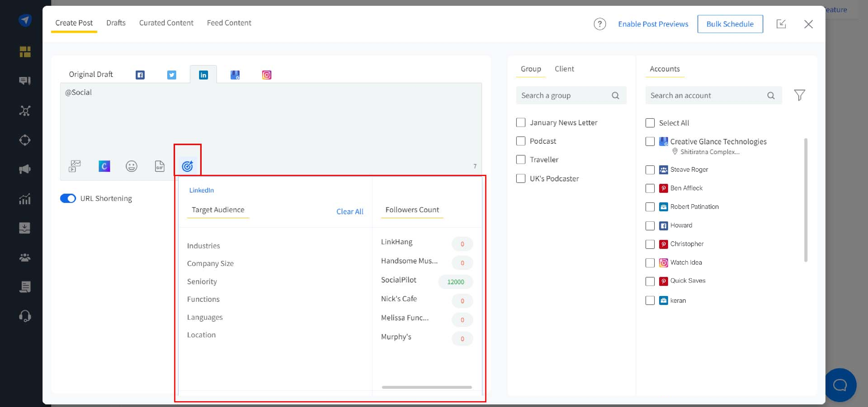Open the Curated Content tab
This screenshot has height=407, width=868.
(166, 23)
